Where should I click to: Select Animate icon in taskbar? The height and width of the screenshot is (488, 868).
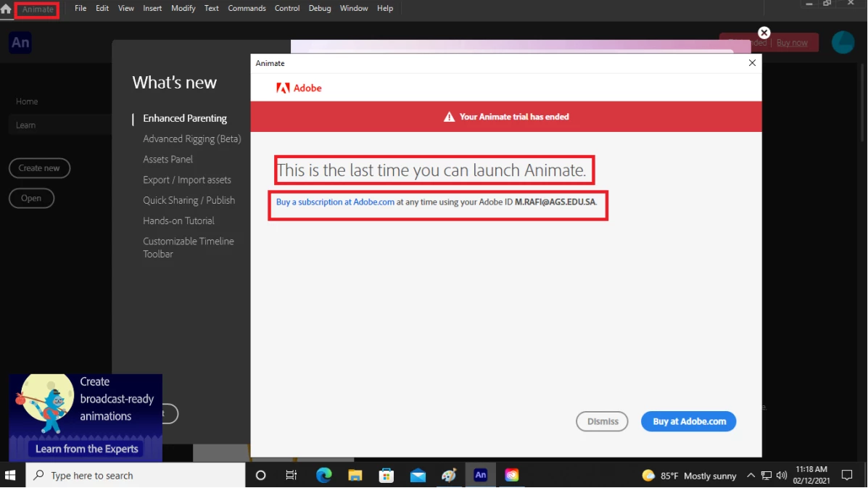[481, 475]
